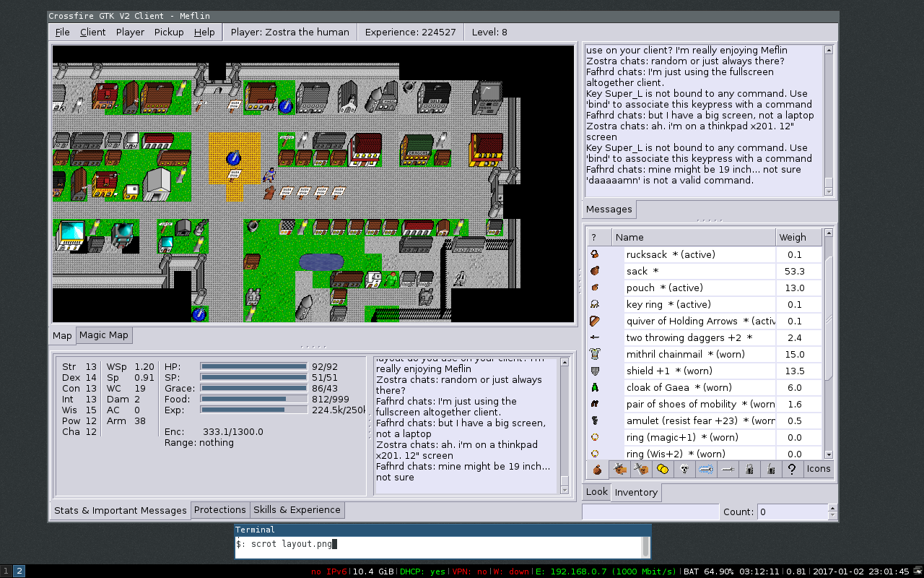This screenshot has height=578, width=924.
Task: Open the Protections tab
Action: (220, 510)
